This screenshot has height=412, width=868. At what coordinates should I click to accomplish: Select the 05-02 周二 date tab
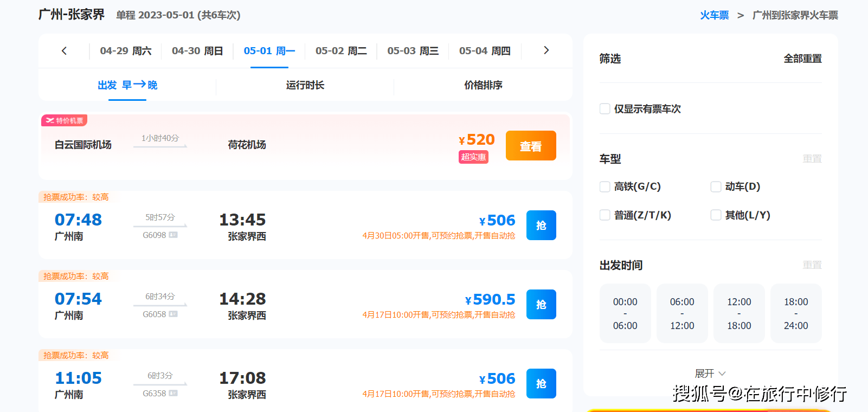pos(341,51)
